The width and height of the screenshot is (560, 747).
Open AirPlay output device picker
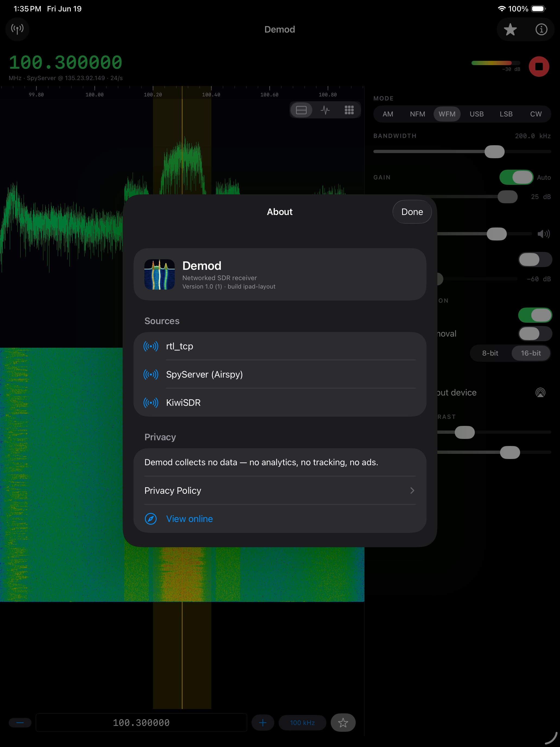click(x=540, y=393)
